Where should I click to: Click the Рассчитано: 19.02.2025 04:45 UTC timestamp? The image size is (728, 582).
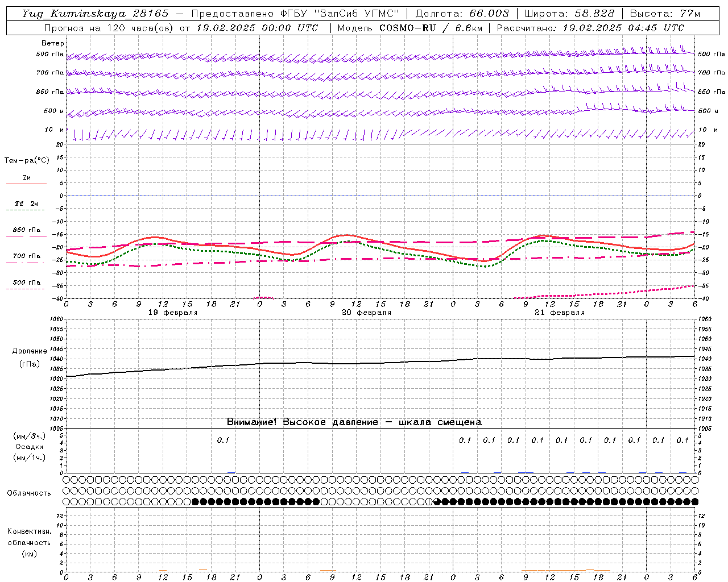590,28
